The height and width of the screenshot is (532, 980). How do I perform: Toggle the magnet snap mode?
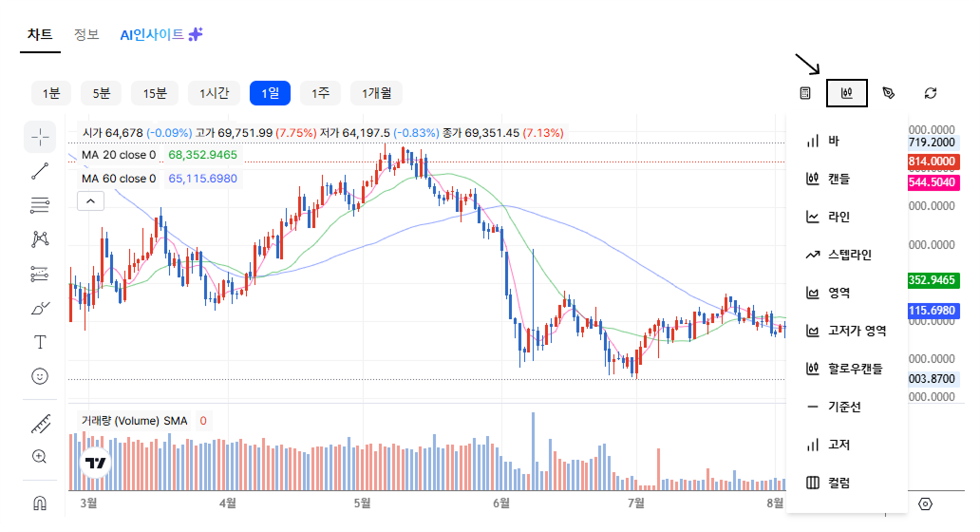point(40,503)
